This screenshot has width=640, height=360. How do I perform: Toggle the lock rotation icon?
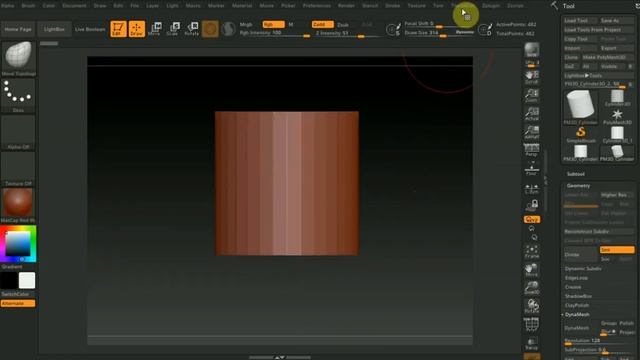pyautogui.click(x=532, y=205)
